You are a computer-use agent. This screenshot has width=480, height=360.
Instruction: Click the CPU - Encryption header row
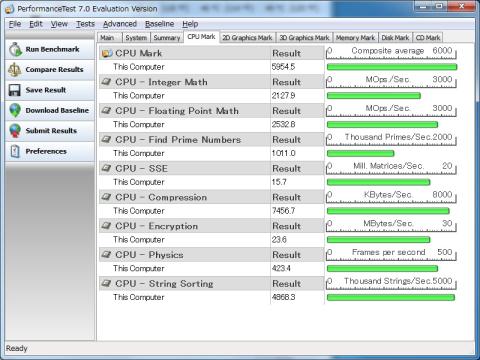[x=211, y=226]
